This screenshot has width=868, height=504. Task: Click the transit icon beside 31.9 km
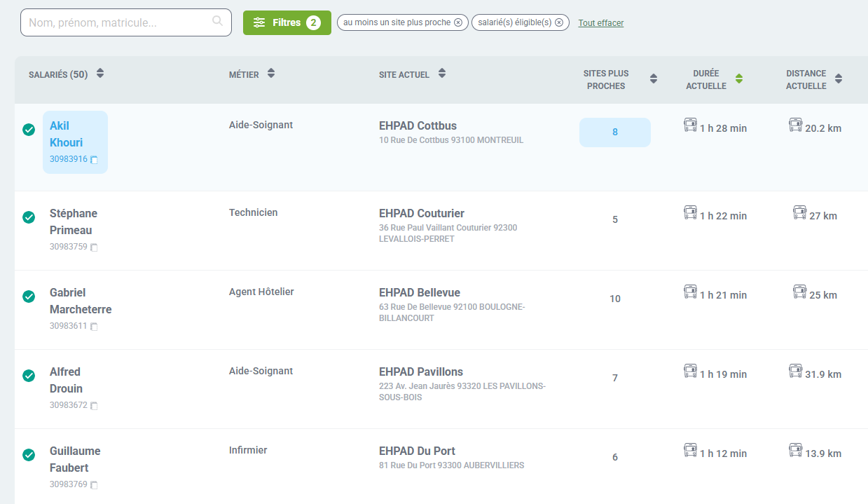[x=795, y=371]
